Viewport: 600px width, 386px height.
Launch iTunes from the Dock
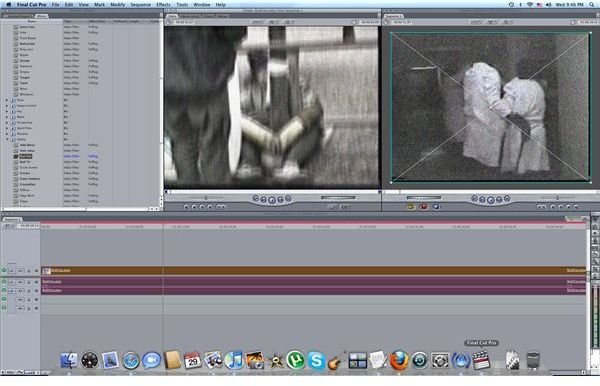(x=234, y=360)
